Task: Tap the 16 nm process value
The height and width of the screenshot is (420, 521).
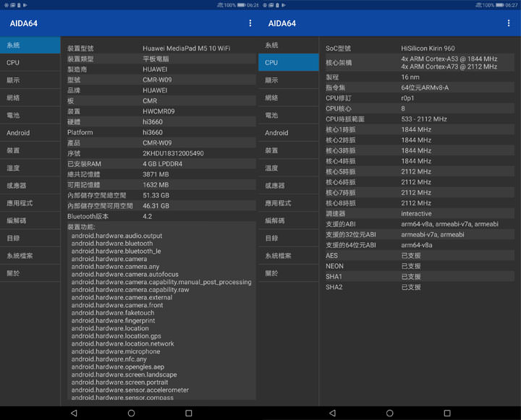Action: tap(410, 77)
